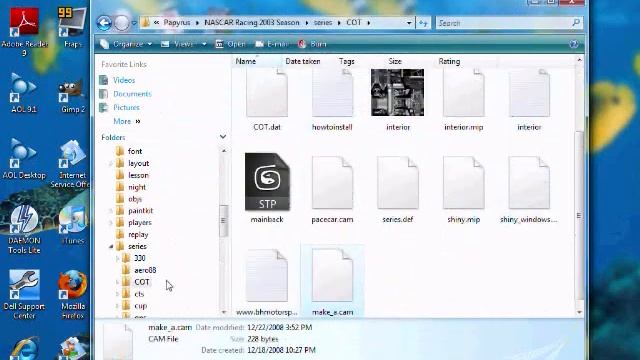Click Burn in the toolbar
The height and width of the screenshot is (360, 640).
point(312,44)
